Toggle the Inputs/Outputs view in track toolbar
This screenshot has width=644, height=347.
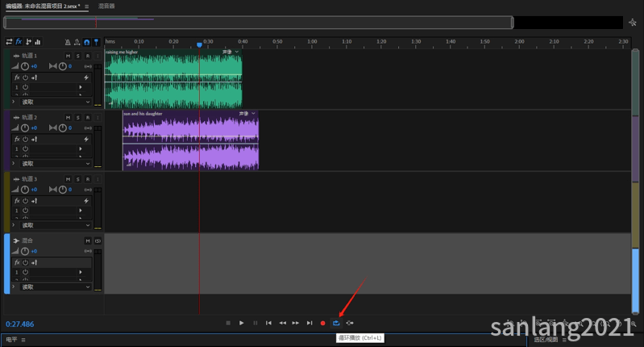(x=9, y=41)
